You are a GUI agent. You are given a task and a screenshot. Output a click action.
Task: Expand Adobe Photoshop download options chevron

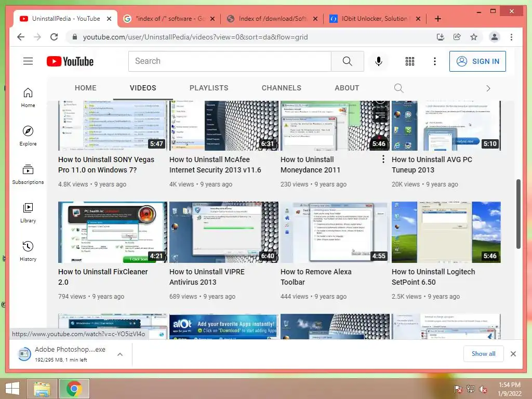(x=120, y=354)
